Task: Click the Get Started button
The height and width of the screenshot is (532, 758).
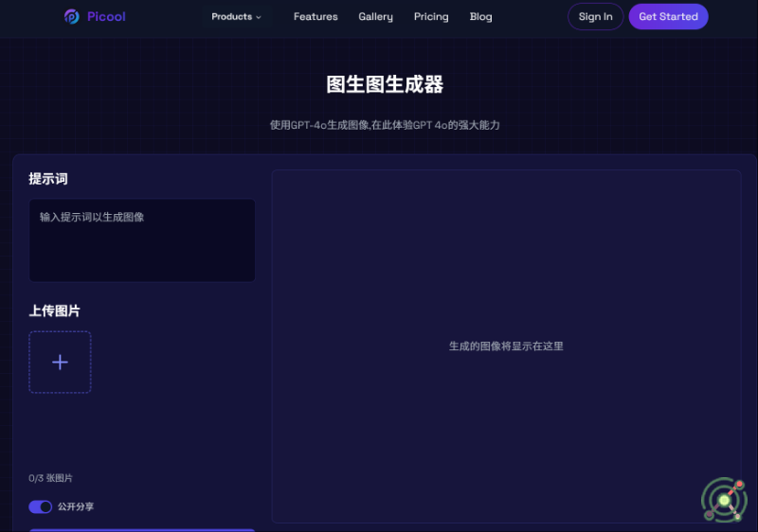Action: coord(668,17)
